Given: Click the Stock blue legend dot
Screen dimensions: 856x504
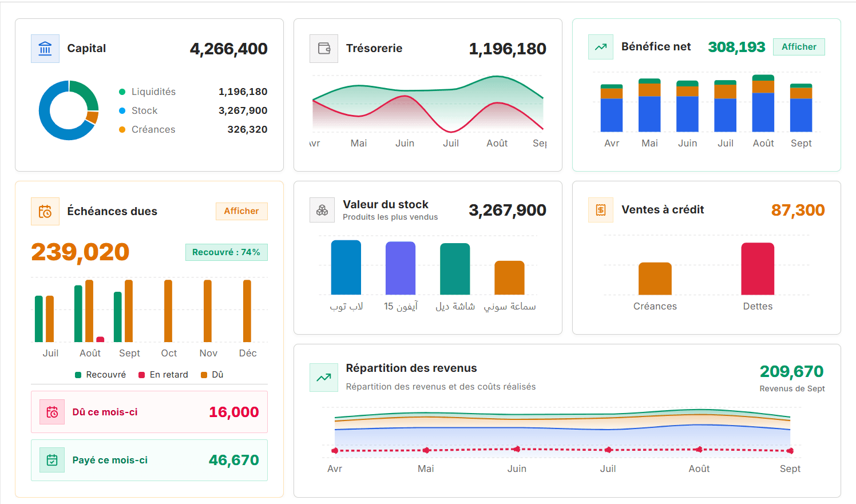Looking at the screenshot, I should tap(122, 111).
